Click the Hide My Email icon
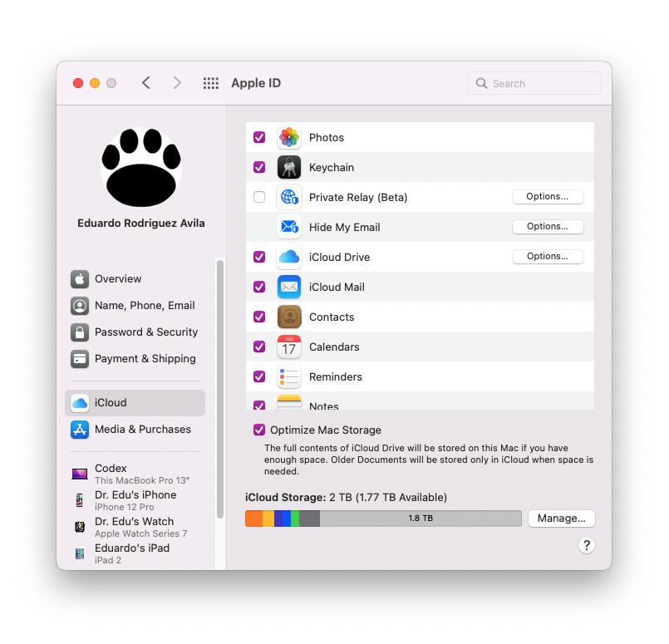Viewport: 669px width, 644px height. [x=288, y=228]
